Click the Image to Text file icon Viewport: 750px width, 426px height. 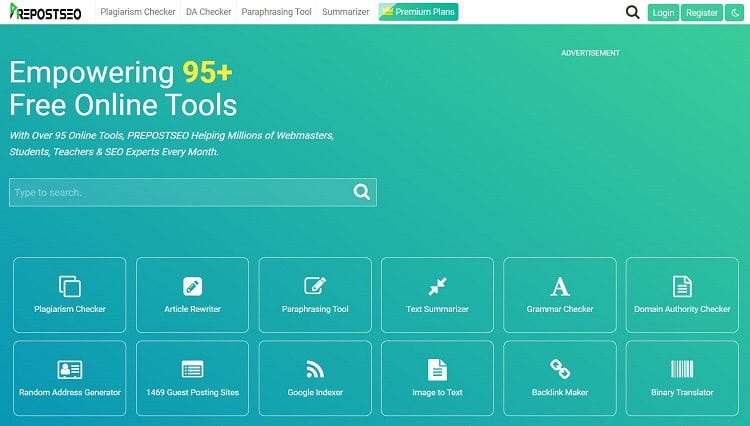[x=437, y=370]
